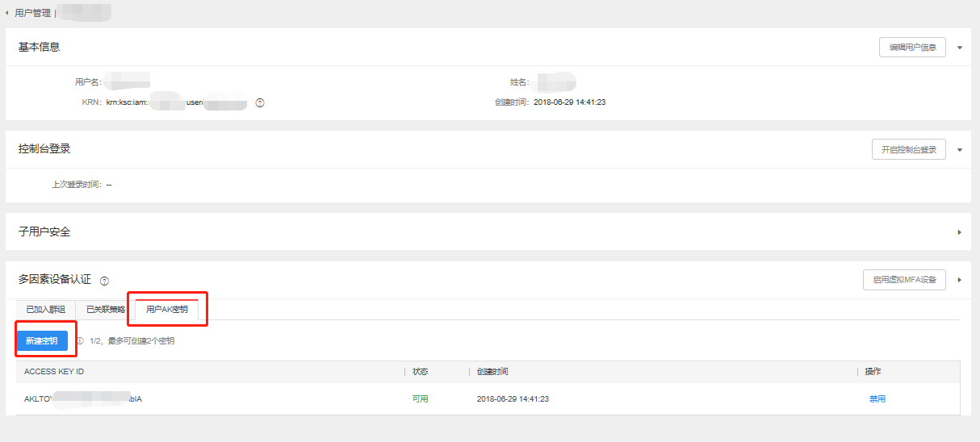Screen dimensions: 980x442
Task: Open the help icon next to KRN
Action: tap(260, 102)
